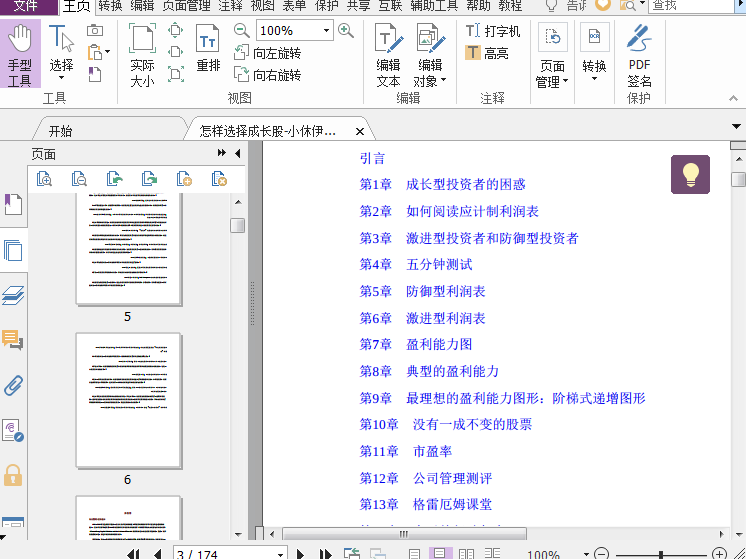Viewport: 746px width, 559px height.
Task: Click the bookmark page icon in Tools group
Action: coord(95,74)
